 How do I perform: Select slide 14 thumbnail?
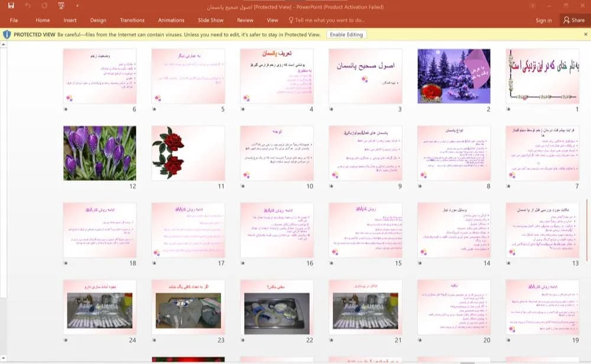454,230
